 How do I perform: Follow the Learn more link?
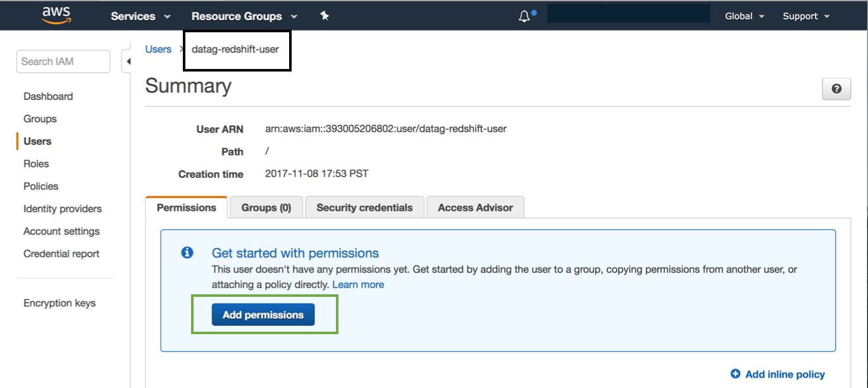(x=358, y=285)
